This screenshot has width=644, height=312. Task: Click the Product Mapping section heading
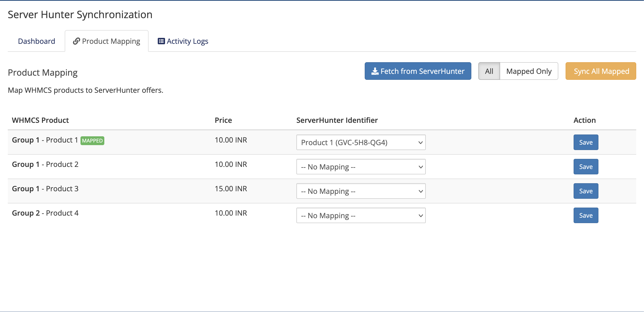(43, 73)
